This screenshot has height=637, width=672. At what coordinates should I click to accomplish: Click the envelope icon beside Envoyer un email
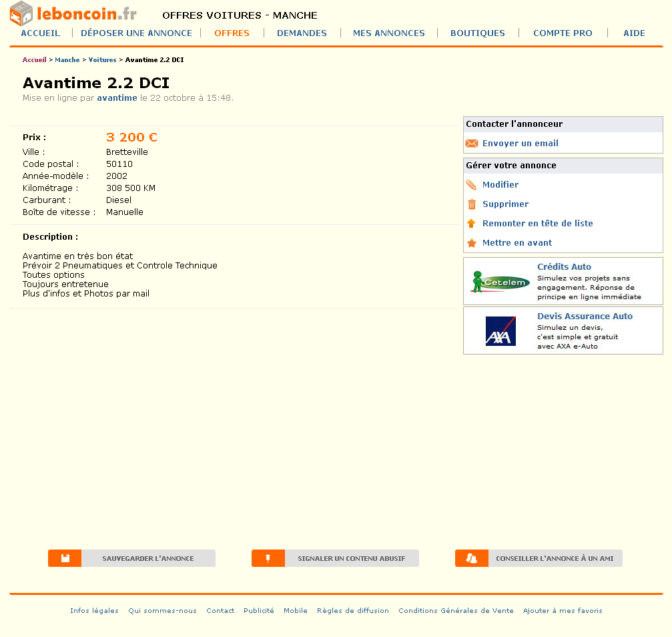(472, 144)
